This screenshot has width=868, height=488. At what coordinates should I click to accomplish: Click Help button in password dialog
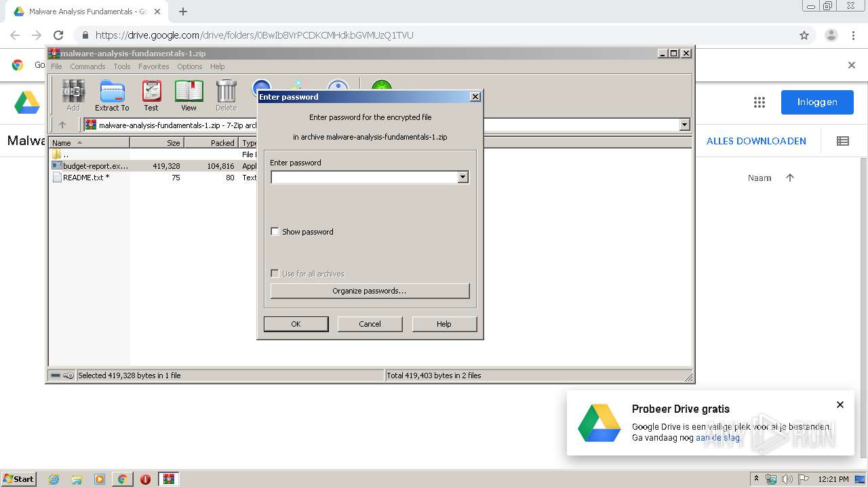(444, 324)
